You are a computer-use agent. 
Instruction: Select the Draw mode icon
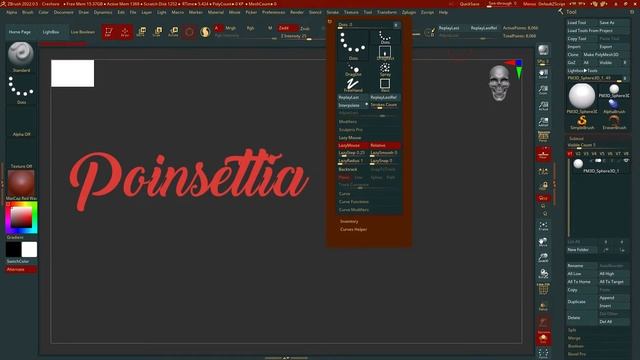point(125,31)
